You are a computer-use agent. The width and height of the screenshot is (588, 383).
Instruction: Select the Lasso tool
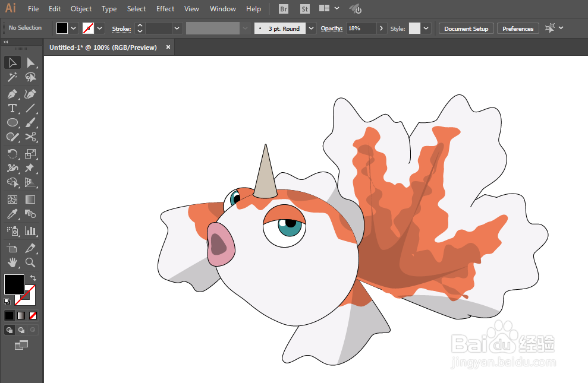point(30,77)
